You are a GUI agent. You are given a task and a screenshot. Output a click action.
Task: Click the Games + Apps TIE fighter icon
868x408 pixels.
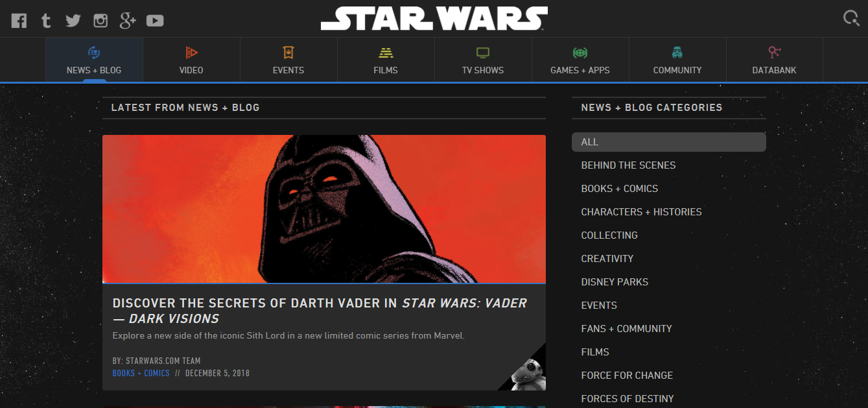580,52
